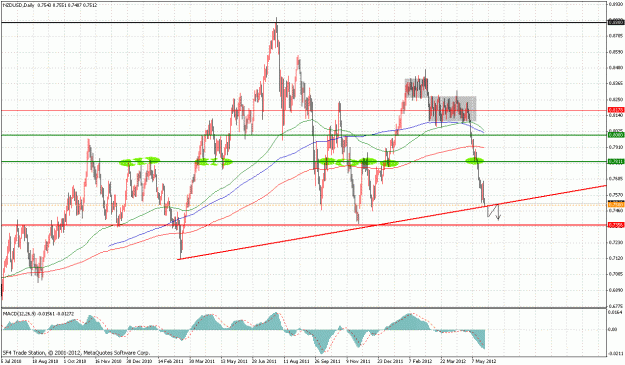Image resolution: width=625 pixels, height=365 pixels.
Task: Click the 0.00 MACD scale label
Action: click(612, 330)
